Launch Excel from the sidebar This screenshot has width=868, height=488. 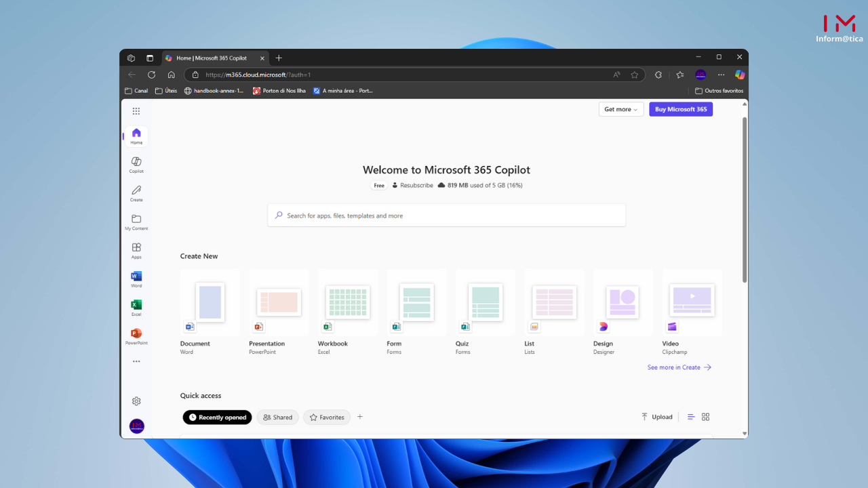click(136, 308)
